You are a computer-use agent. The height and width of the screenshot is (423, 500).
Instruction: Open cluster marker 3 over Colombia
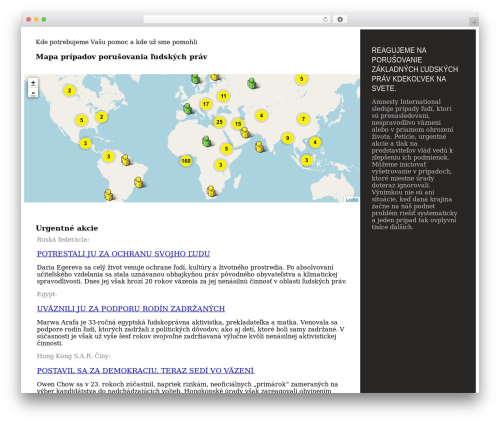coord(108,156)
